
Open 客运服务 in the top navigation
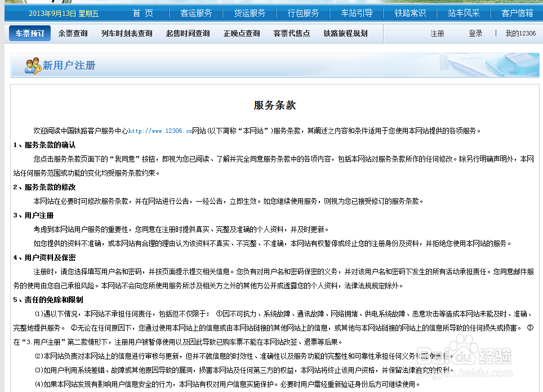pos(196,14)
